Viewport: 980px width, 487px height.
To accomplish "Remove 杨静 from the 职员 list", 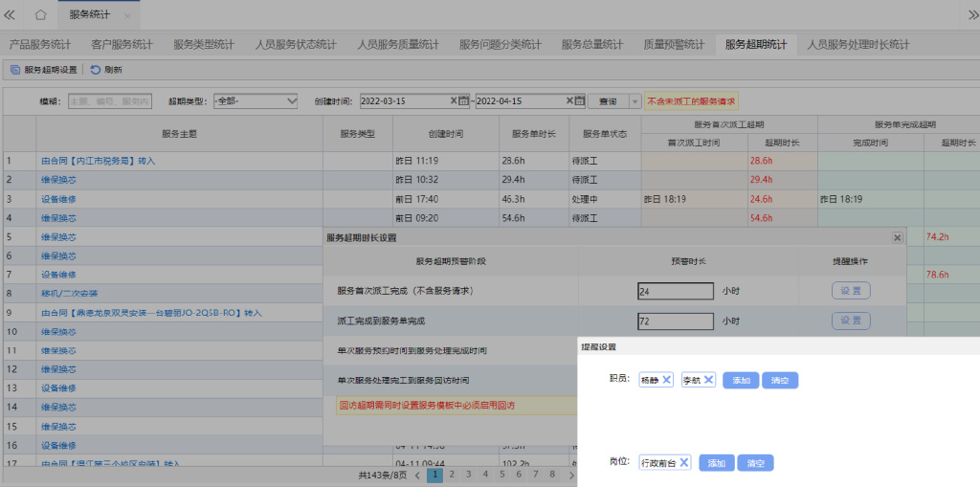I will click(x=666, y=380).
